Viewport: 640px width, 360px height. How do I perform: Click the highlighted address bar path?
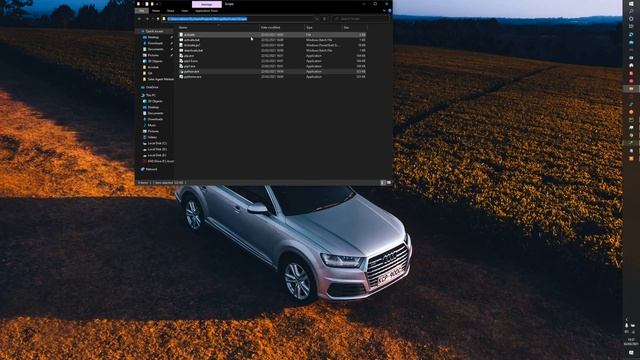click(x=207, y=19)
